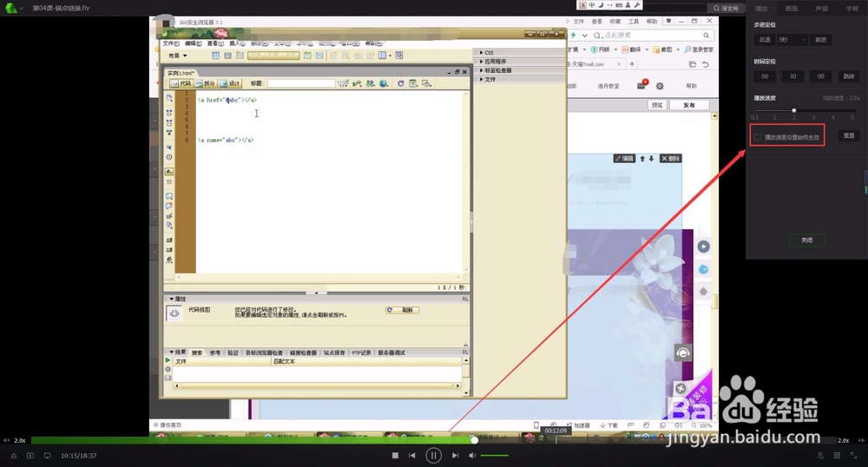Screen dimensions: 868x467
Task: Enter fullscreen with the bottom-right icon
Action: pos(853,456)
